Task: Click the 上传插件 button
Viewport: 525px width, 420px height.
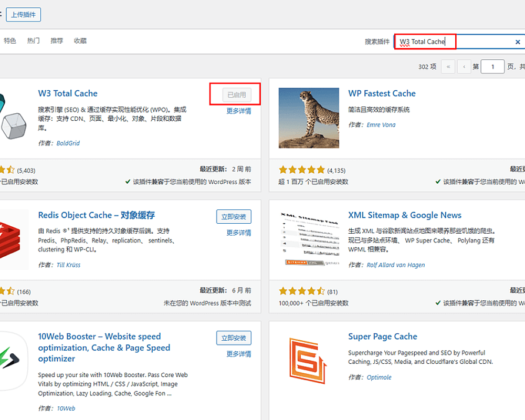Action: [25, 15]
